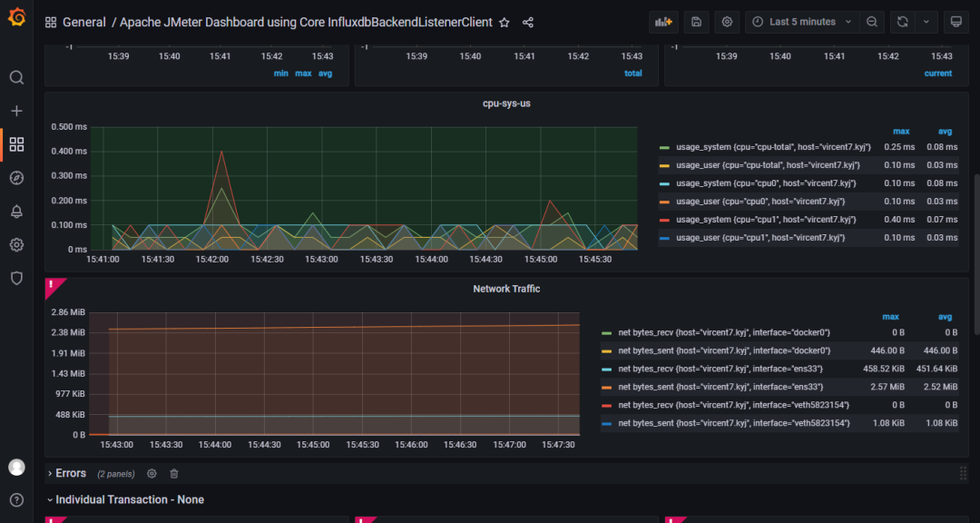Open Alerting via the bell sidebar icon
The height and width of the screenshot is (523, 980).
15,212
